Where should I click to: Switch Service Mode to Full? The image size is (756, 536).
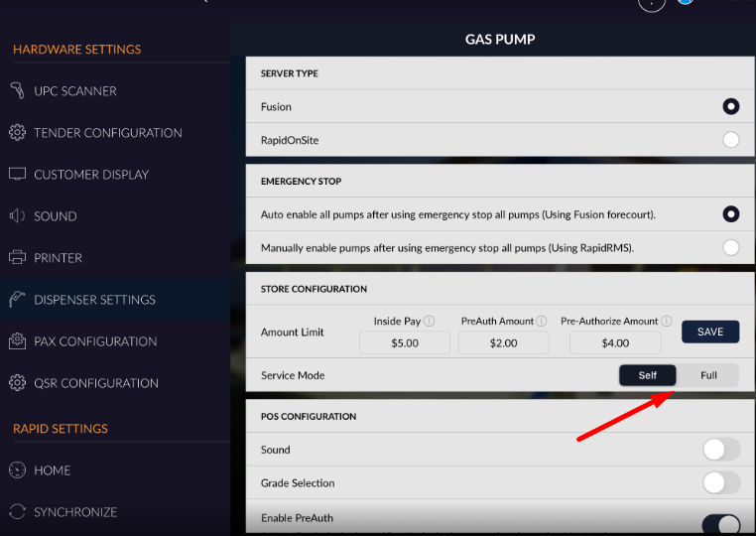708,375
